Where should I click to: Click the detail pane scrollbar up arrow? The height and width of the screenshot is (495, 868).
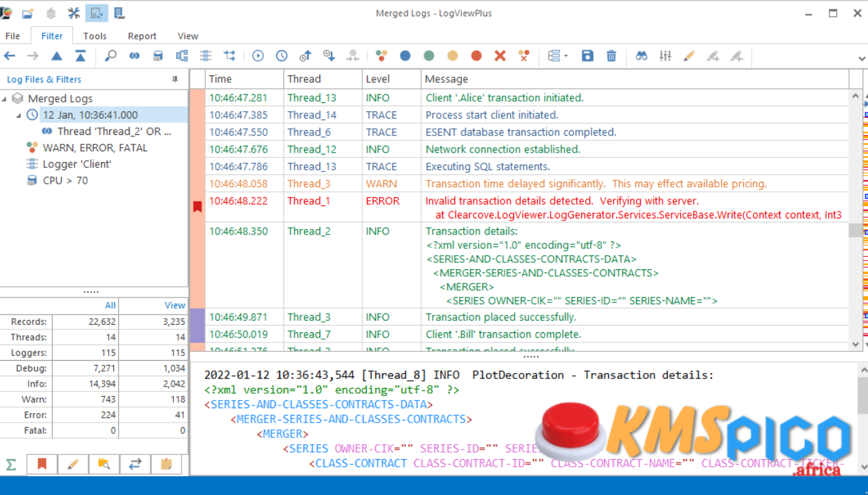tap(862, 370)
